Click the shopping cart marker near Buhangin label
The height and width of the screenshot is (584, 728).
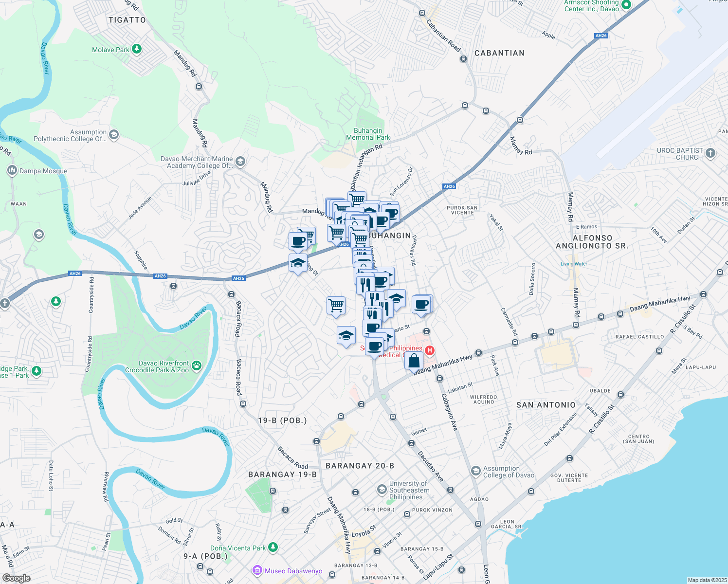click(x=359, y=238)
